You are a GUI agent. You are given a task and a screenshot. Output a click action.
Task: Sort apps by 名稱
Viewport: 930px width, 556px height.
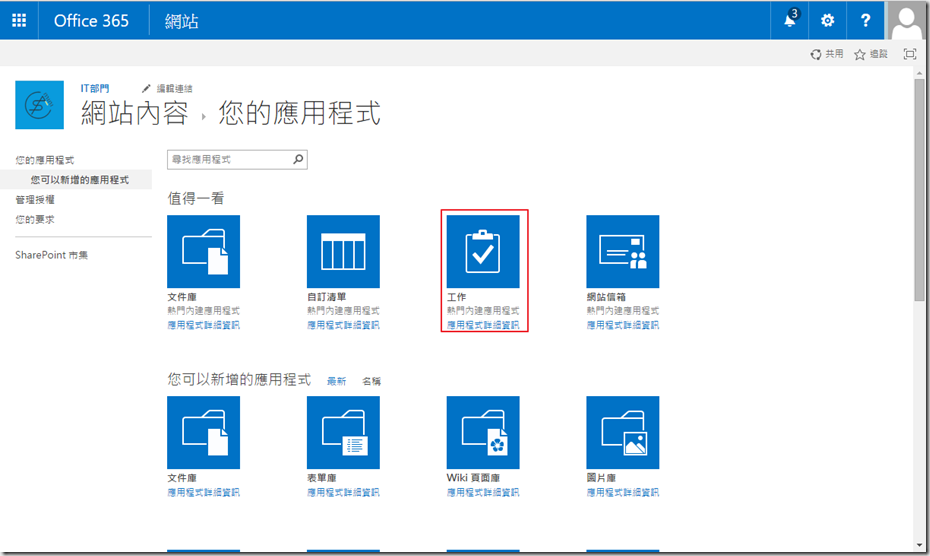coord(371,381)
